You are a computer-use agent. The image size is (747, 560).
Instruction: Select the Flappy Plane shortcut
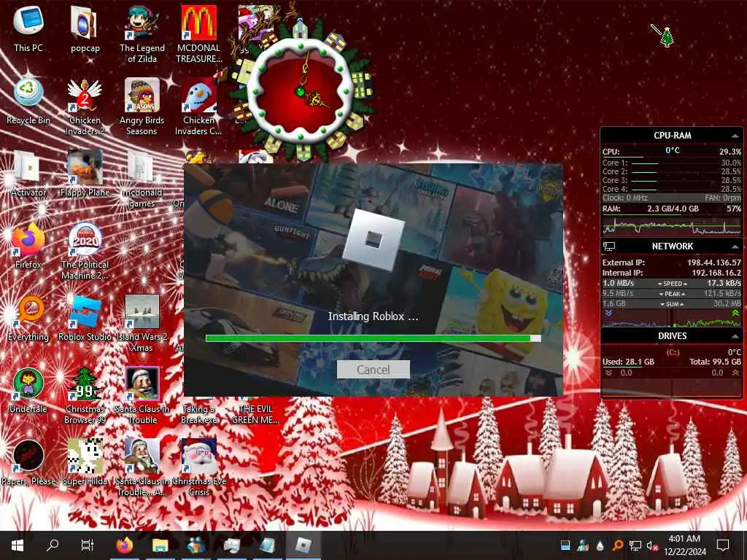(x=85, y=174)
